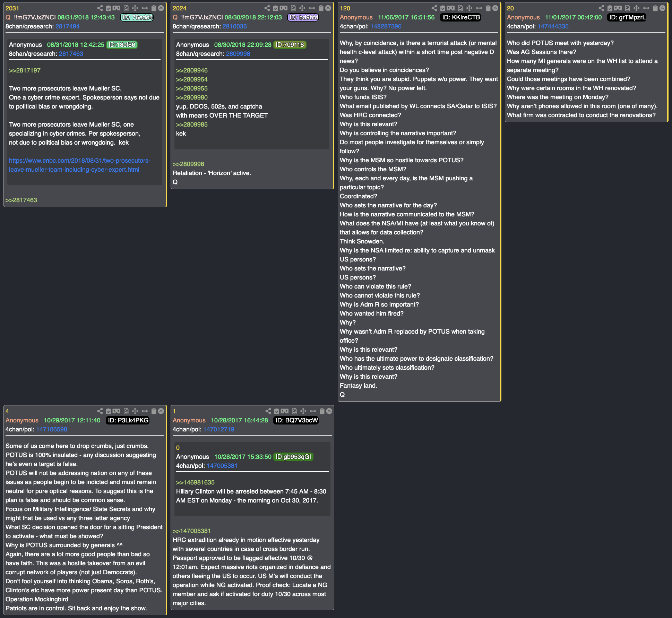Viewport: 672px width, 618px height.
Task: Click the image file icon on post 120
Action: point(460,8)
